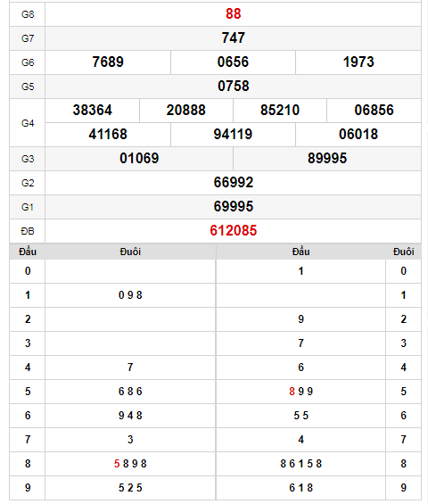Click the head values 5 5
The width and height of the screenshot is (428, 504).
point(300,416)
